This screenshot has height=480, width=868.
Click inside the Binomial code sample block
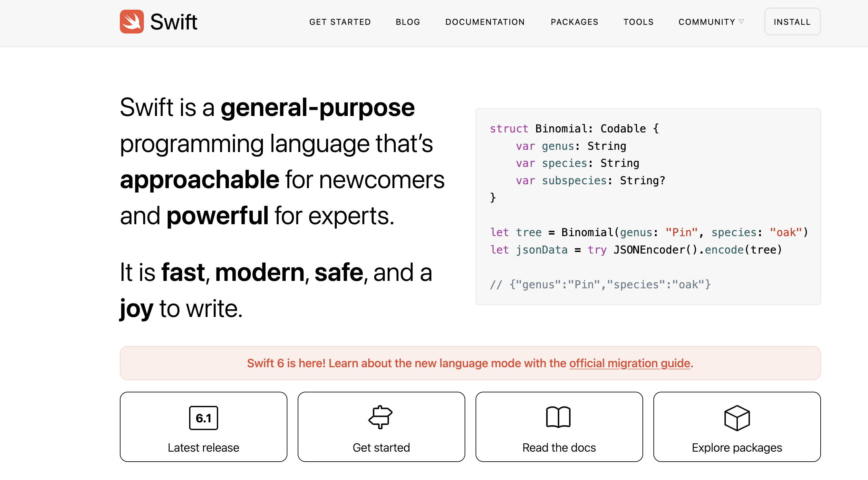click(648, 206)
